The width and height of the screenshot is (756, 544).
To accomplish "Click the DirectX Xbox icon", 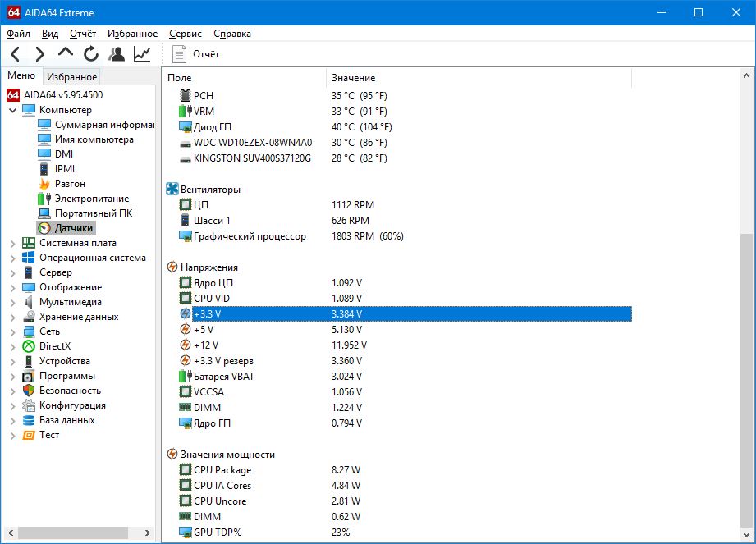I will tap(29, 346).
